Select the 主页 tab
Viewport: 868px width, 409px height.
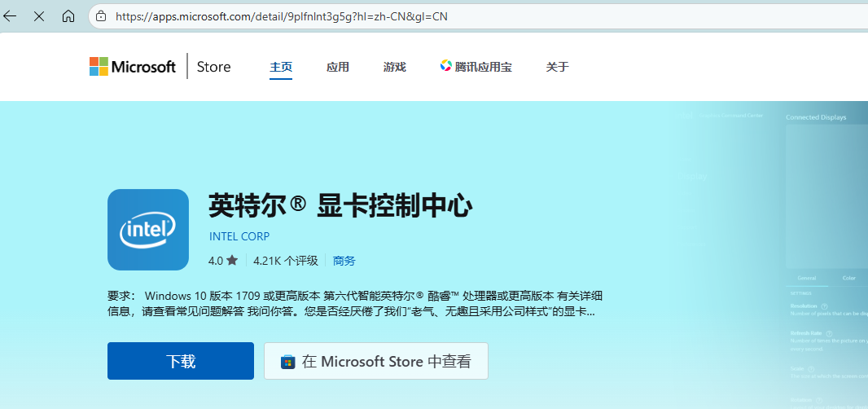pyautogui.click(x=281, y=67)
